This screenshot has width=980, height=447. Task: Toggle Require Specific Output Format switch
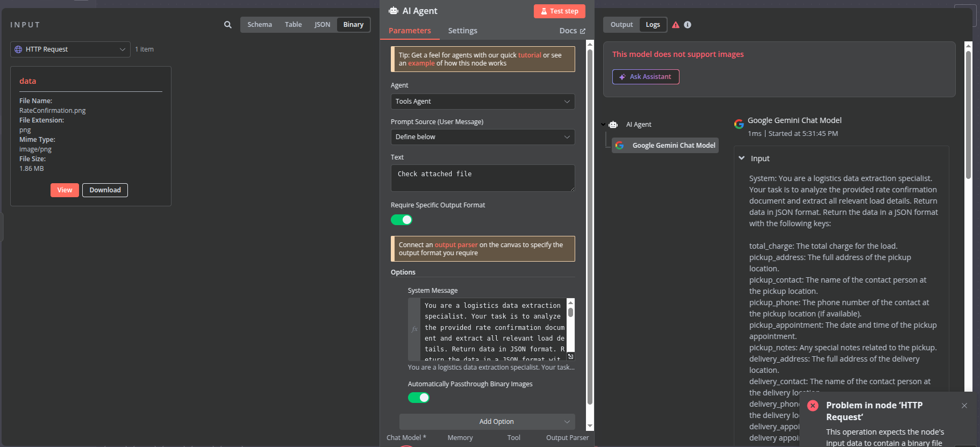tap(402, 220)
